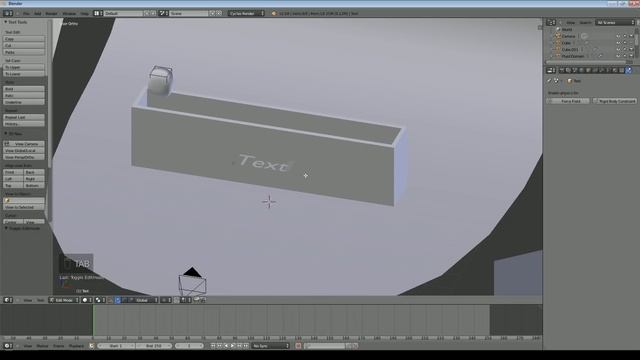The width and height of the screenshot is (640, 360).
Task: Open the Object Data properties tab
Action: (x=608, y=70)
